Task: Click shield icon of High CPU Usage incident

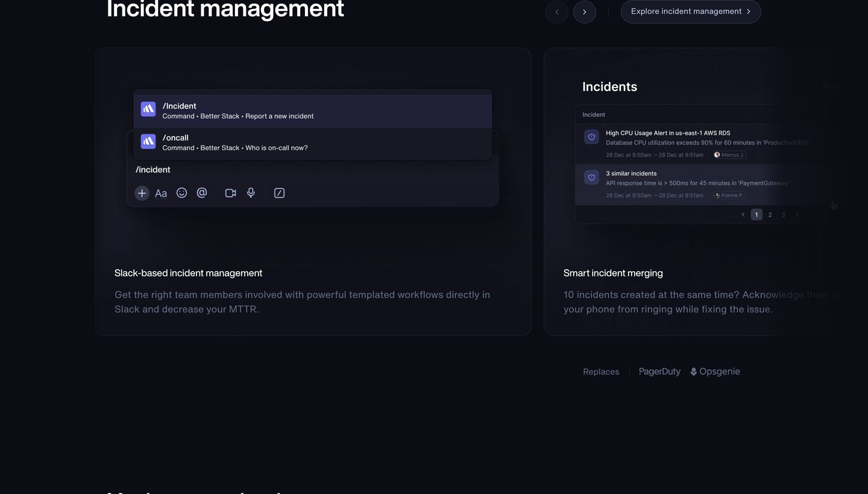Action: 591,138
